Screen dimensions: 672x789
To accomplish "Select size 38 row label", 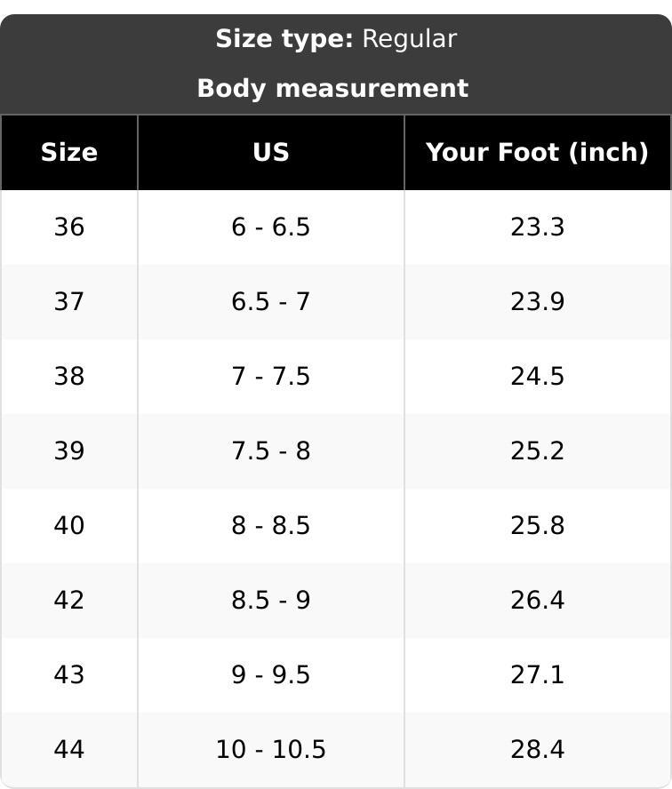I will [x=69, y=376].
